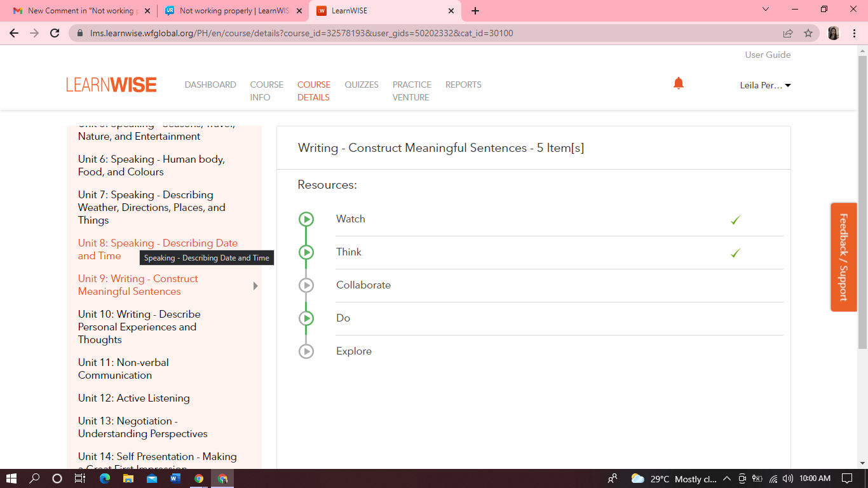Click the gray play icon beside Collaborate

point(306,285)
